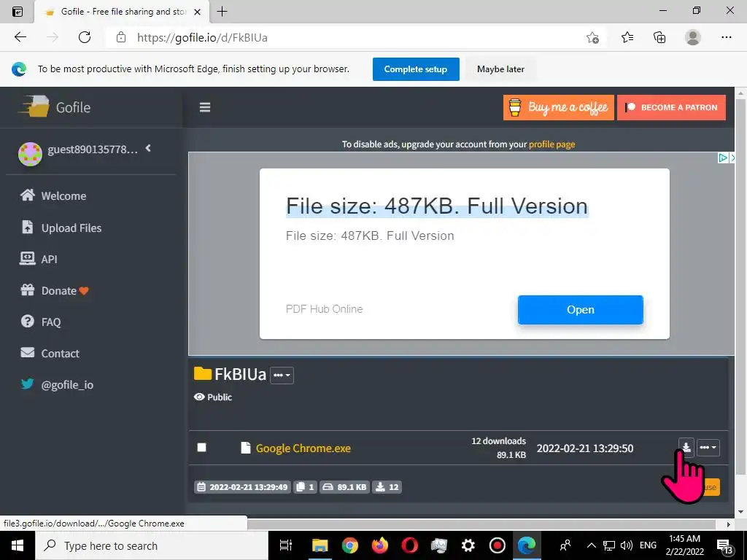The width and height of the screenshot is (747, 560).
Task: Click the screen recorder taskbar icon
Action: coord(498,545)
